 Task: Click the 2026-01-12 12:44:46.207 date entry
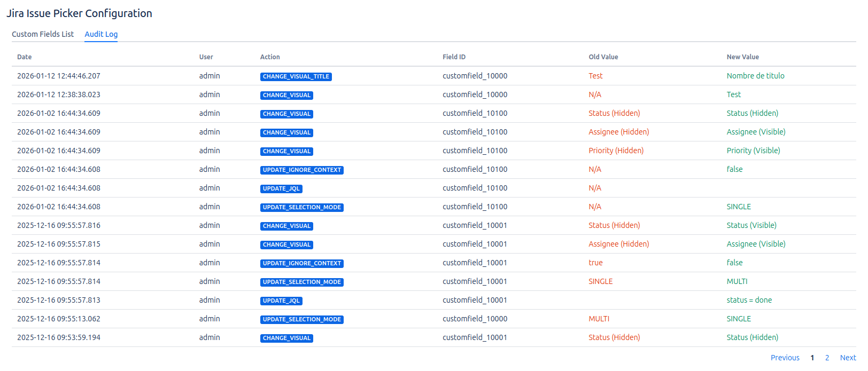[59, 76]
